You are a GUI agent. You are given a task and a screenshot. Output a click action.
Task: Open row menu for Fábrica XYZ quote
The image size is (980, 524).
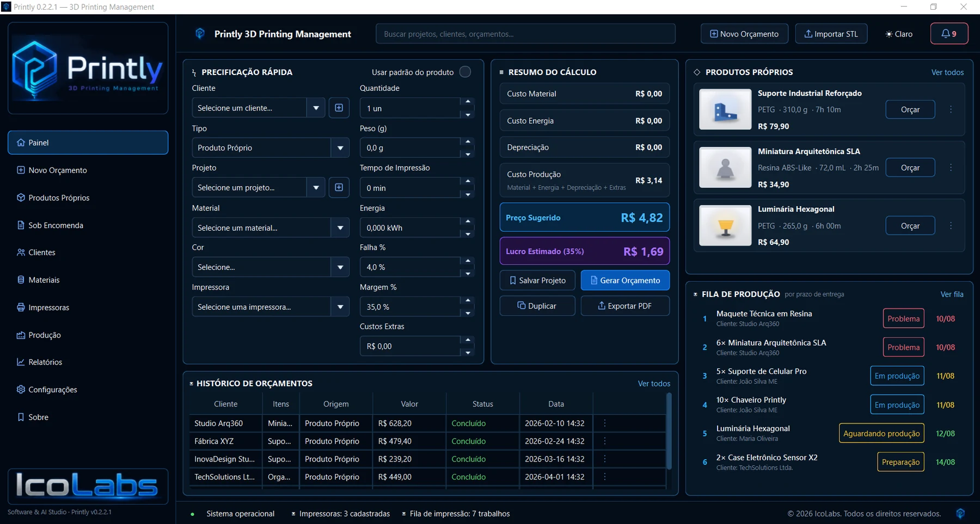604,441
